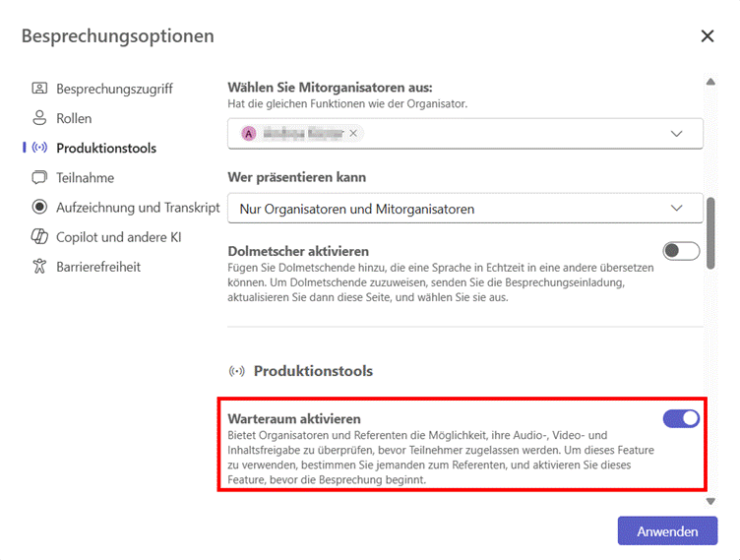Click the chevron beside Nur Organisatoren und Mitorganisatoren
740x560 pixels.
[676, 209]
